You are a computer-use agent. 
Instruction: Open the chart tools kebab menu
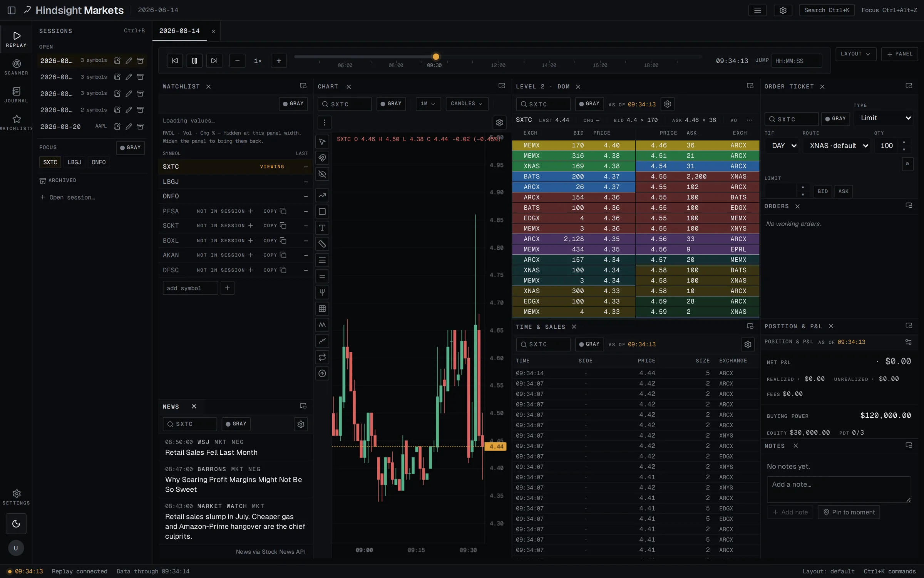coord(324,123)
